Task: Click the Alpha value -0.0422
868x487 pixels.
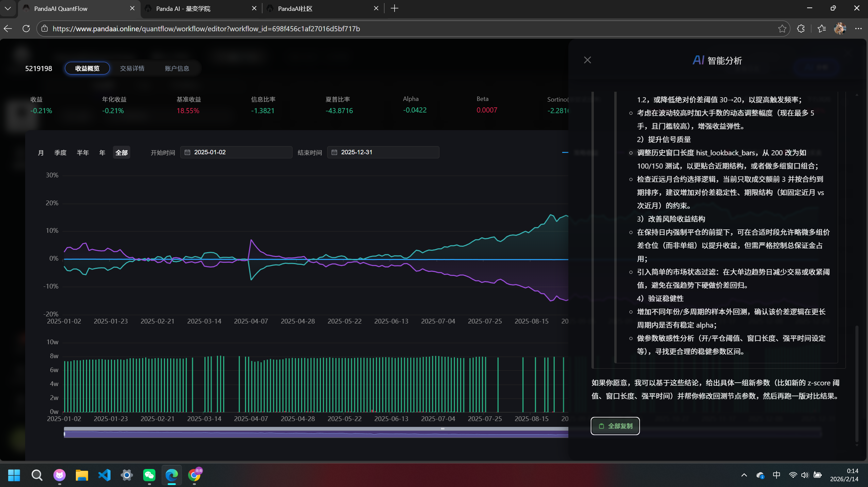Action: (415, 110)
